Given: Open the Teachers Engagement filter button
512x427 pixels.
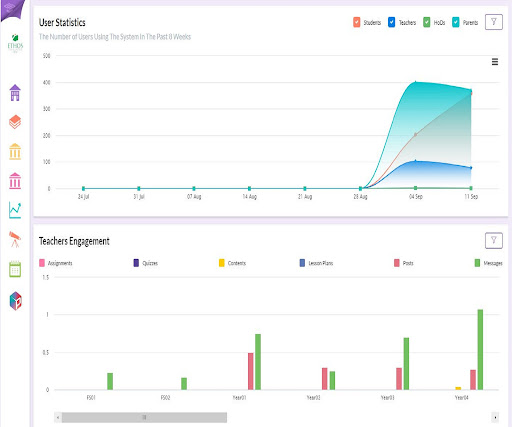Looking at the screenshot, I should [494, 240].
